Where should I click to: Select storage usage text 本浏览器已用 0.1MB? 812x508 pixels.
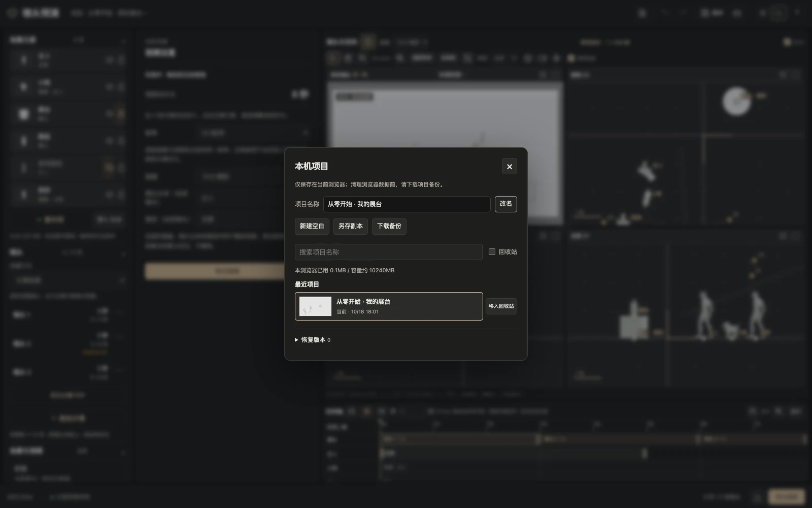point(320,270)
